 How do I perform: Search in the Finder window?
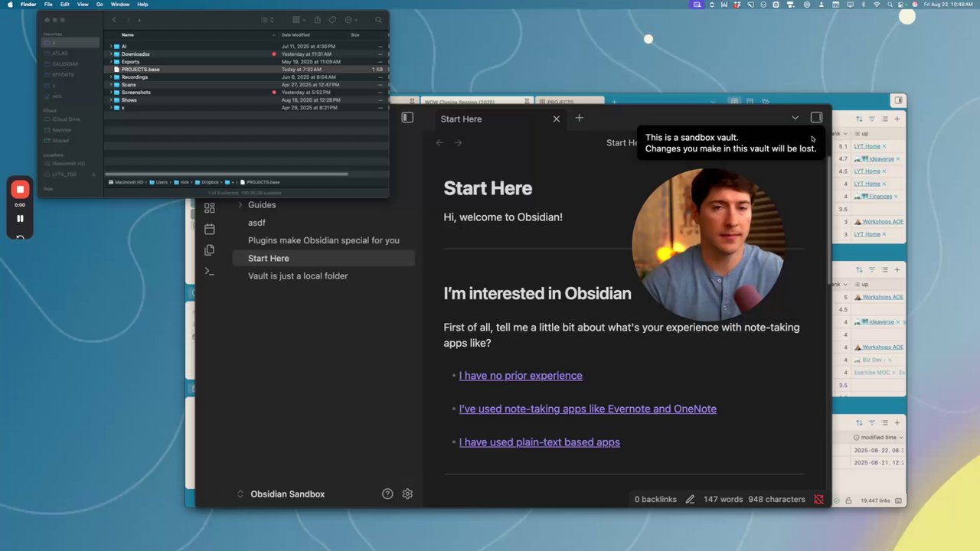pos(378,20)
